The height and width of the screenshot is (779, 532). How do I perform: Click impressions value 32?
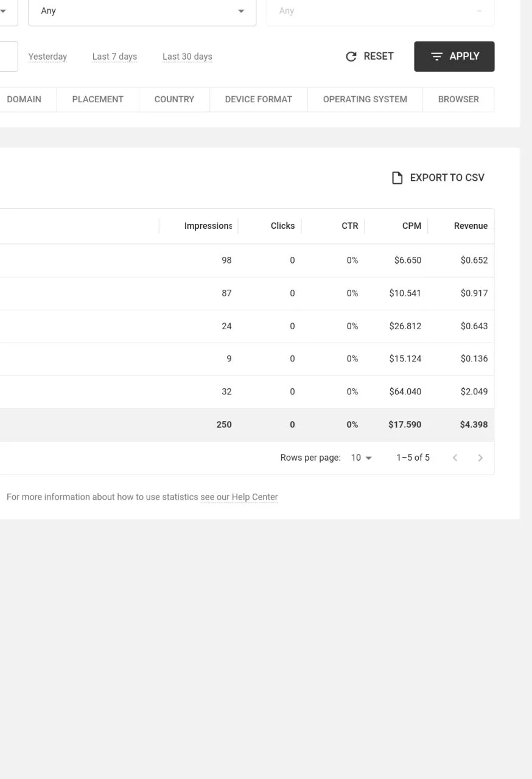(x=226, y=392)
